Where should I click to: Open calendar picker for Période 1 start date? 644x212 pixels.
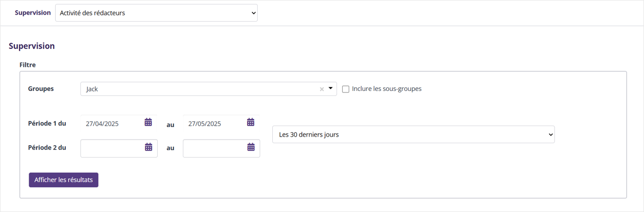[148, 122]
